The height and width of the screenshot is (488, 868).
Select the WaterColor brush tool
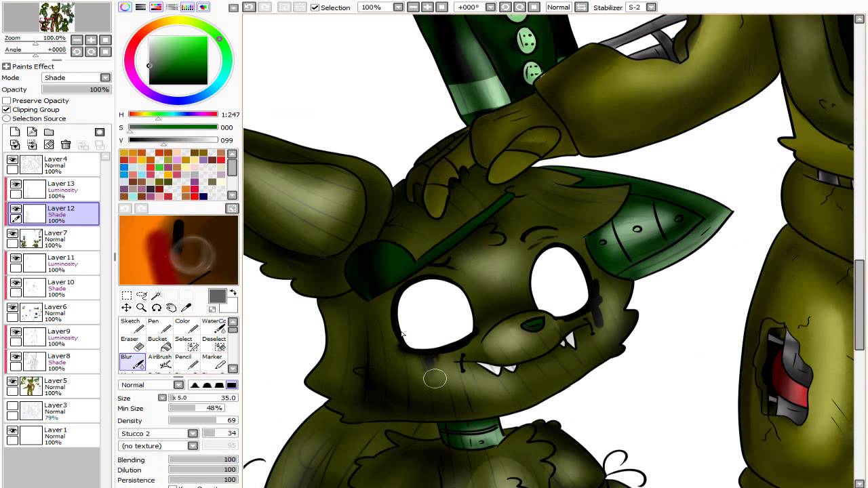click(214, 326)
